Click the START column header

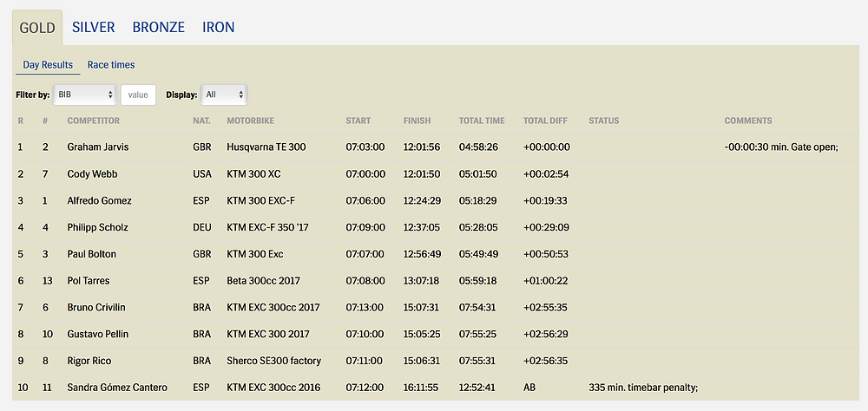click(358, 121)
